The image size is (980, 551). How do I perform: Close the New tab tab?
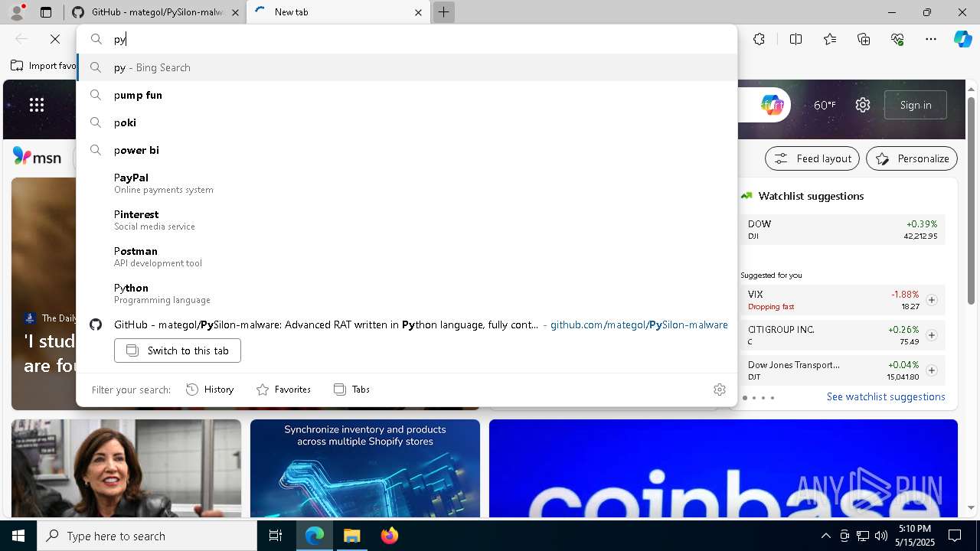point(418,12)
